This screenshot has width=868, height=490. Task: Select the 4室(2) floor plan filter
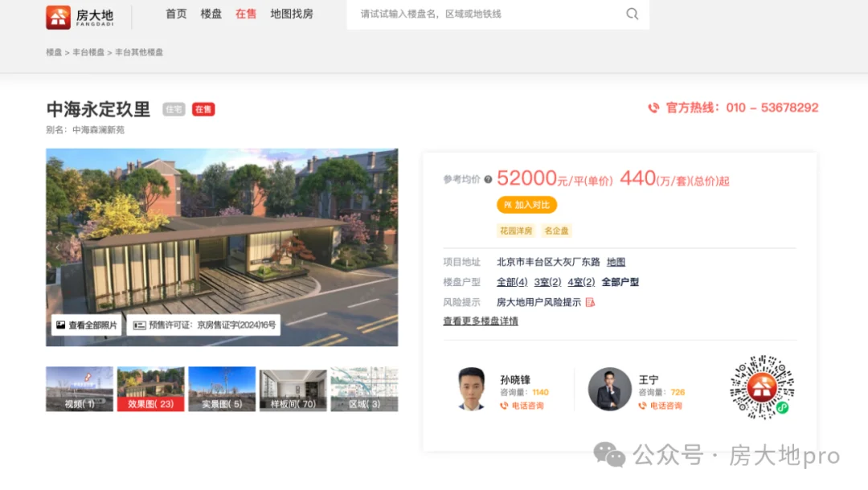[x=581, y=282]
